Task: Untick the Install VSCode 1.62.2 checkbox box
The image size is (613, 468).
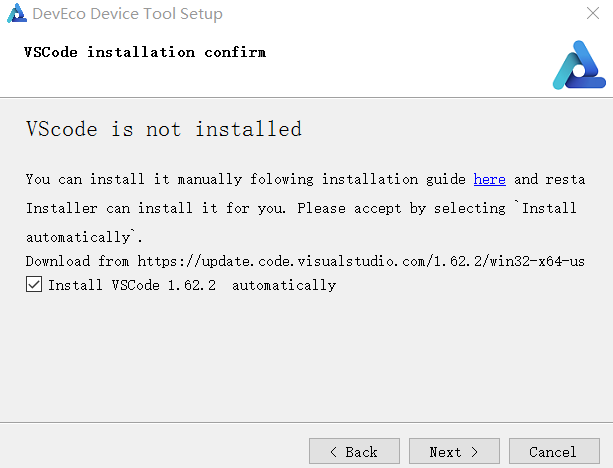Action: point(34,285)
